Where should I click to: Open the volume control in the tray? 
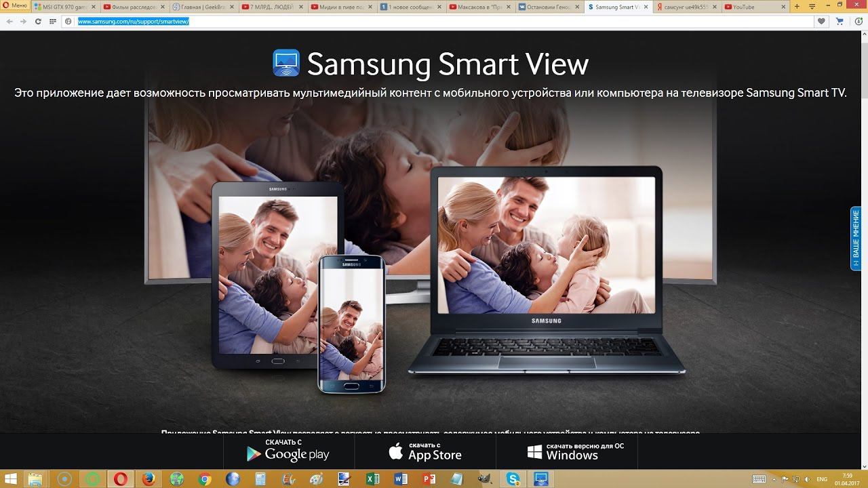[x=808, y=479]
